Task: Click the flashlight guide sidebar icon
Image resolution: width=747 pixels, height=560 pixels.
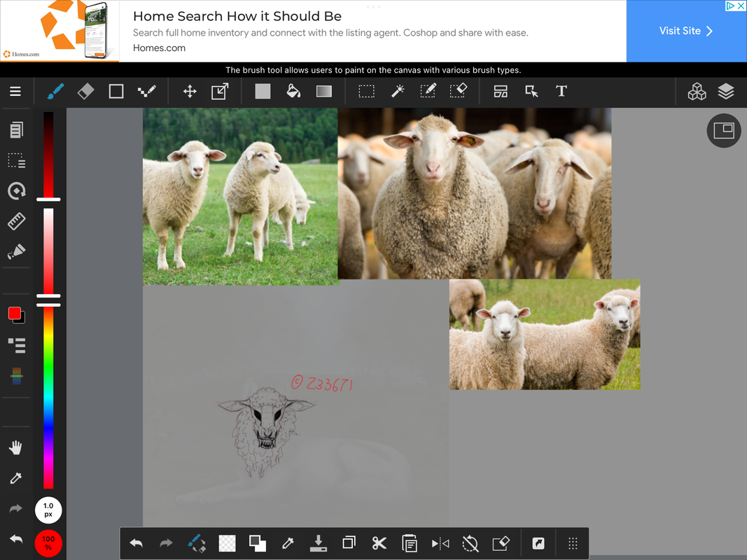Action: click(16, 251)
